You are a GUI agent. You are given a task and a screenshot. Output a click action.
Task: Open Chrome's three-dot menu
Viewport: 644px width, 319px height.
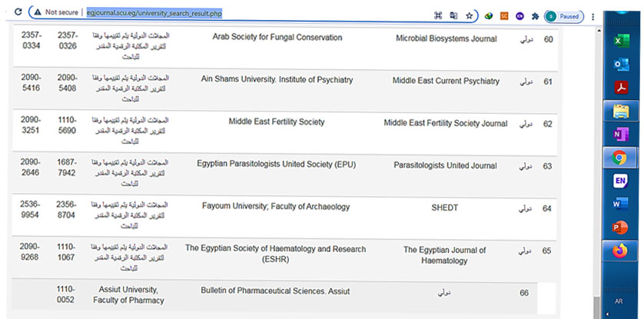(x=593, y=17)
